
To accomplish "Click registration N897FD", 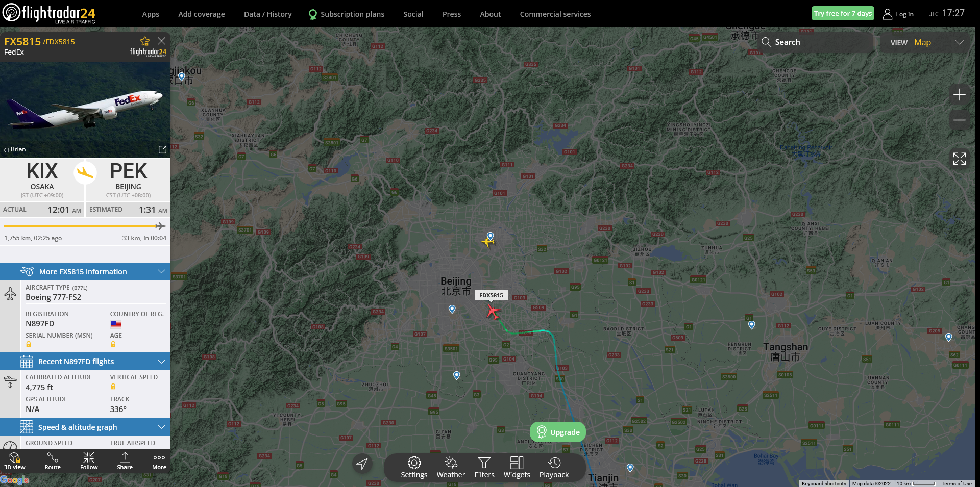I will pos(40,324).
